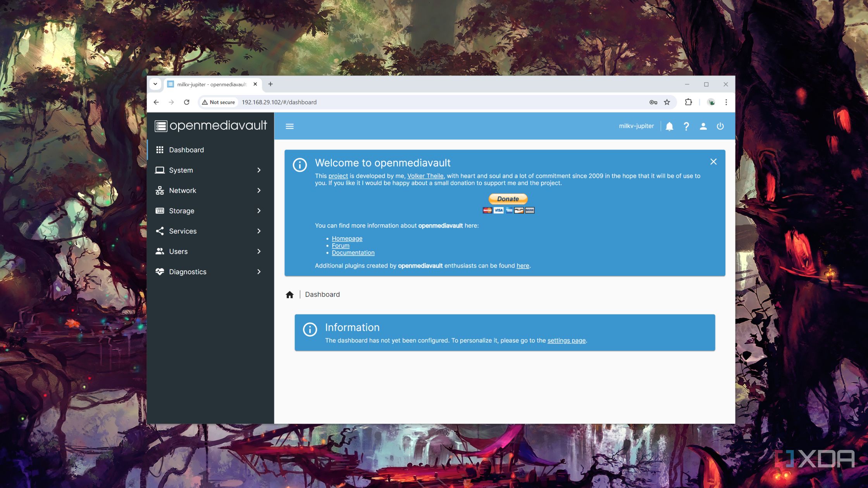Open the Documentation link
This screenshot has height=488, width=868.
(353, 252)
